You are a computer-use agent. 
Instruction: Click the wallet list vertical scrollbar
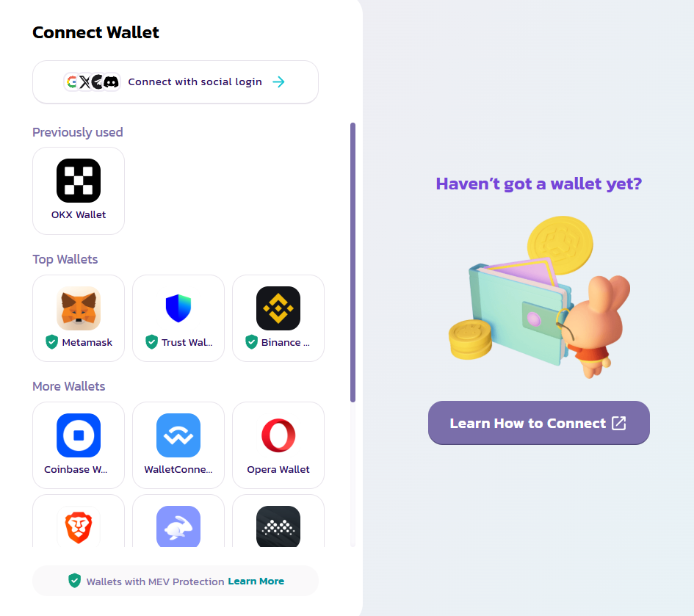pyautogui.click(x=353, y=262)
